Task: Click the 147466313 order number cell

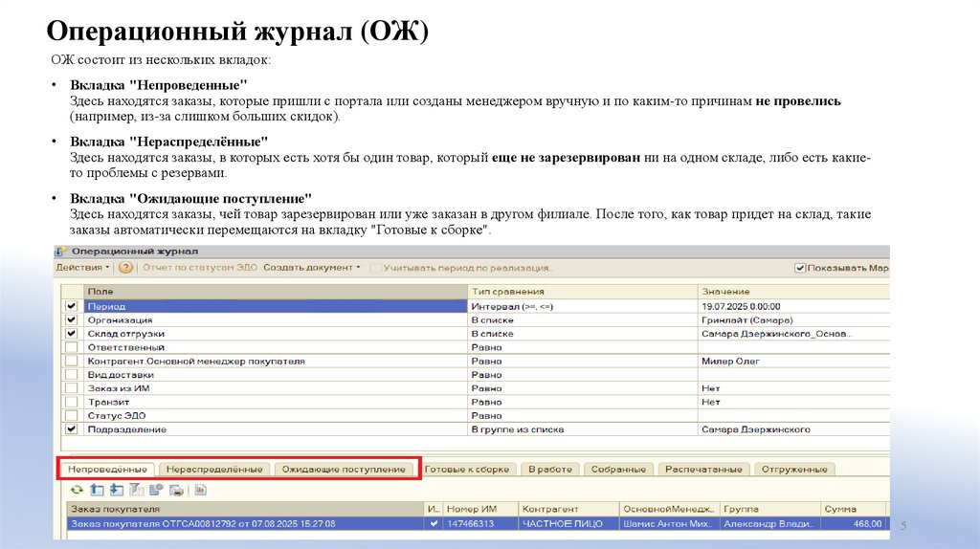Action: [x=480, y=523]
